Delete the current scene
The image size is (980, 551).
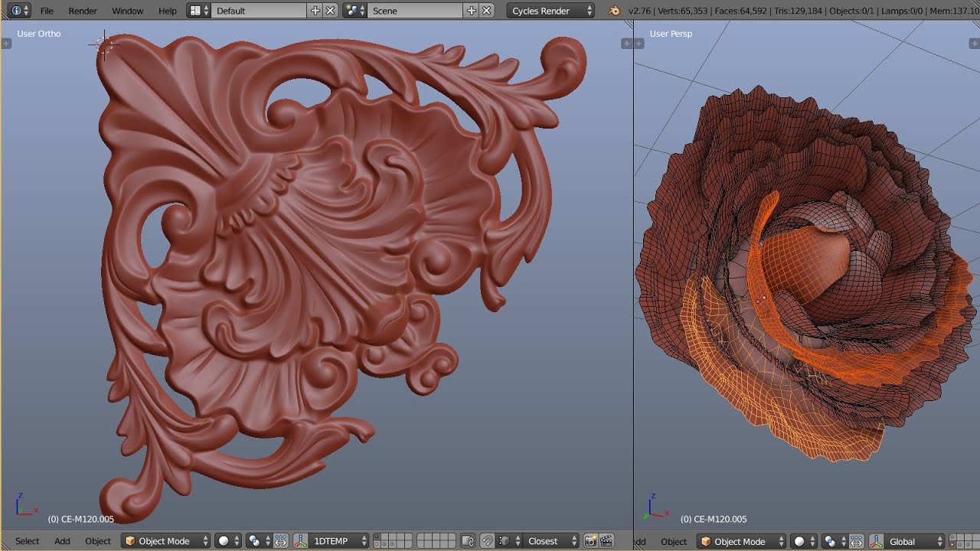[486, 11]
